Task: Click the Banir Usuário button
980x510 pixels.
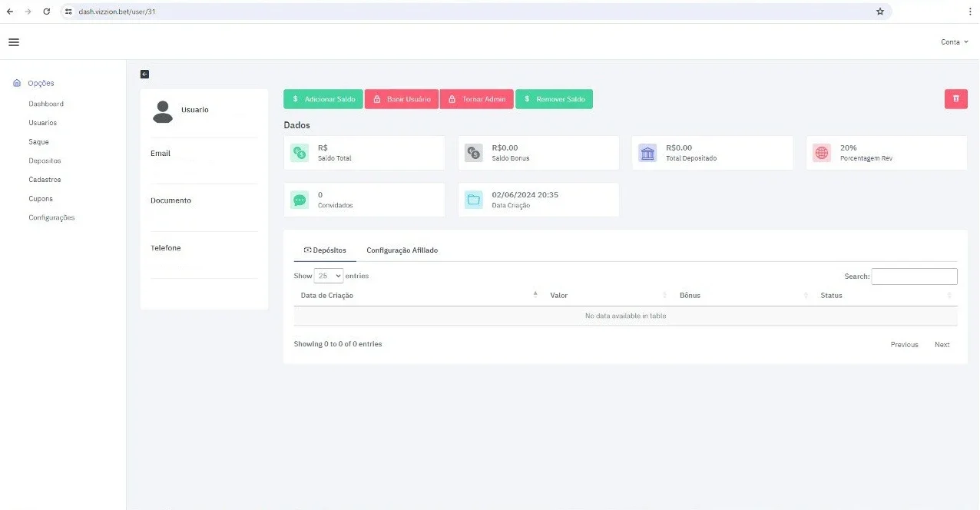Action: coord(402,99)
